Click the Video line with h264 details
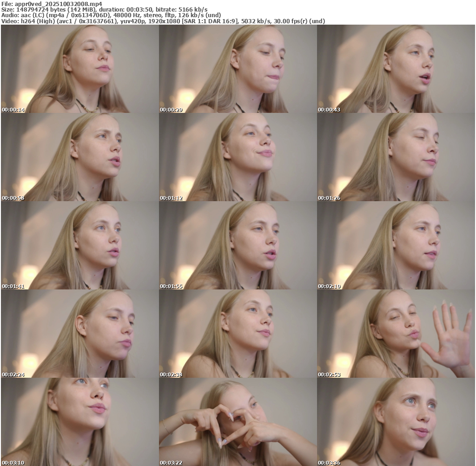The height and width of the screenshot is (466, 476). click(x=163, y=21)
